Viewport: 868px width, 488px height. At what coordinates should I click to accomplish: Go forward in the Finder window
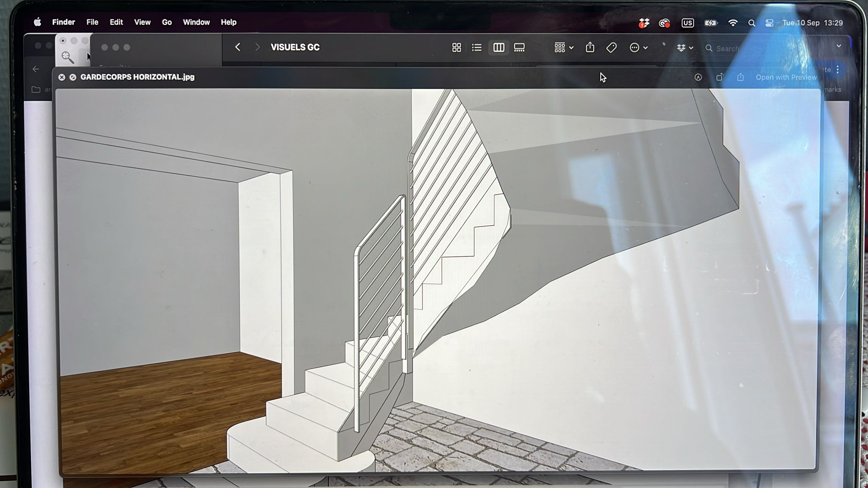pyautogui.click(x=257, y=47)
